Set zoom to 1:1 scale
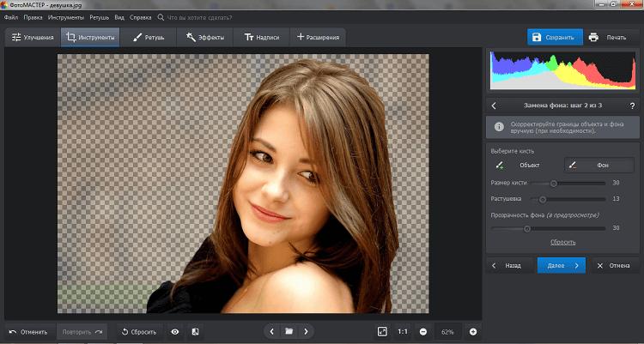644x344 pixels. [x=403, y=331]
